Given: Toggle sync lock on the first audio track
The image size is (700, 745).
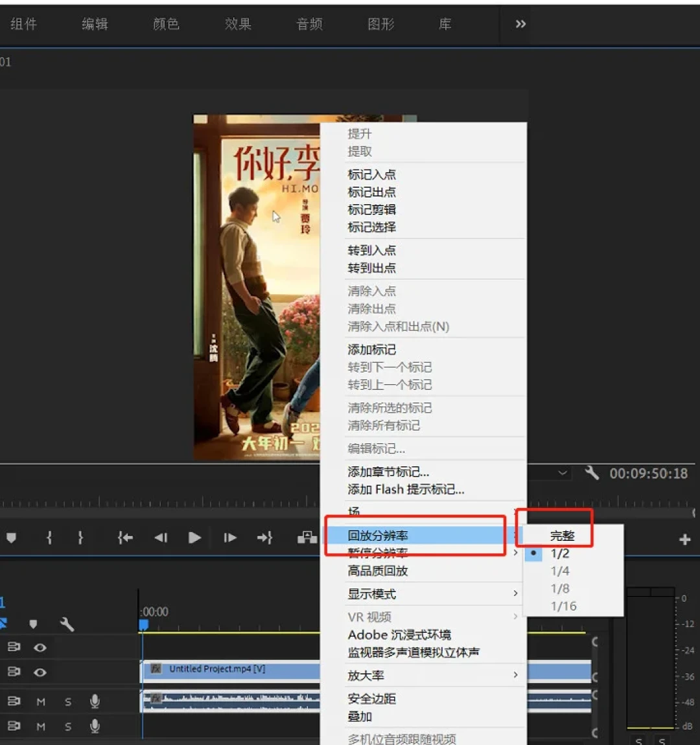Looking at the screenshot, I should tap(14, 701).
